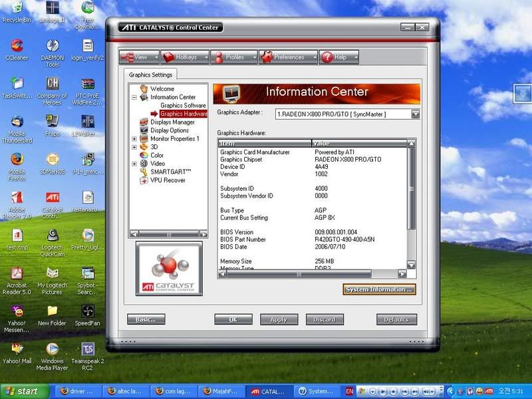
Task: Open the View menu in the toolbar
Action: pyautogui.click(x=140, y=57)
